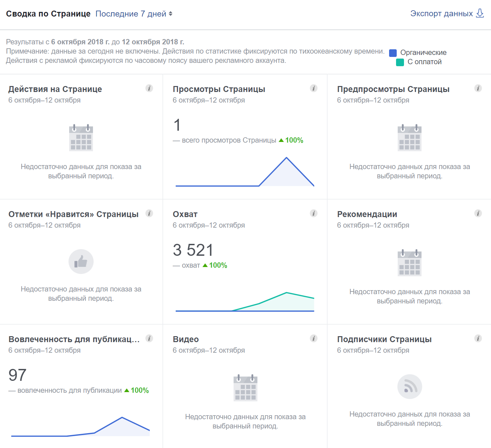Open info icon for 'Видео' card
The height and width of the screenshot is (448, 491).
click(314, 338)
